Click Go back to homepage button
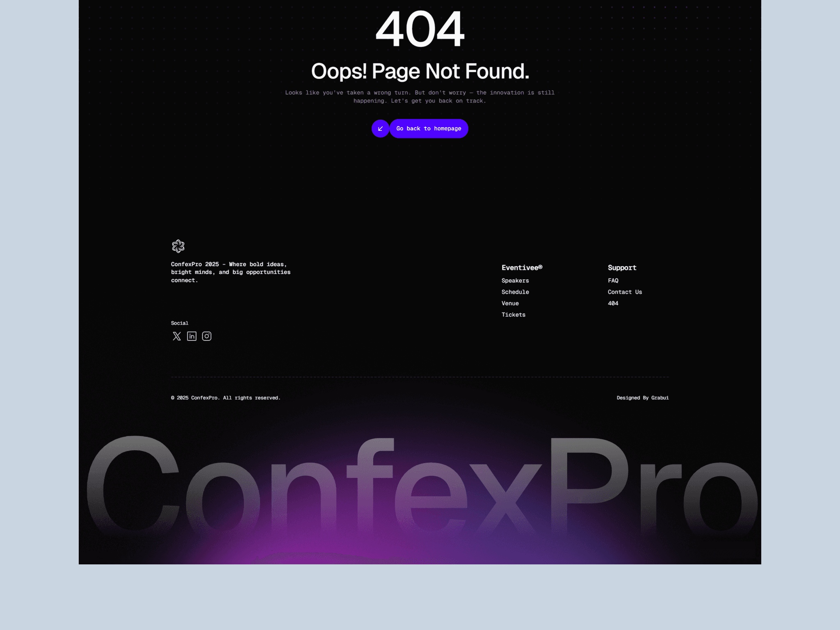Image resolution: width=840 pixels, height=630 pixels. pos(429,129)
